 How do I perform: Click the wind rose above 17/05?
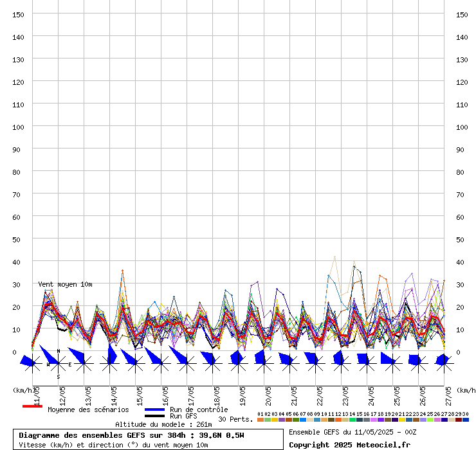[x=187, y=363]
